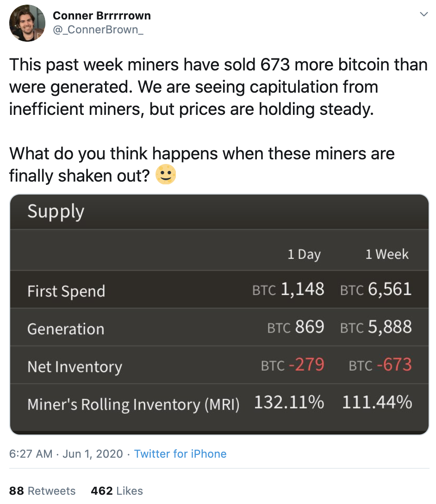View the 88 Retweets list

coord(42,491)
